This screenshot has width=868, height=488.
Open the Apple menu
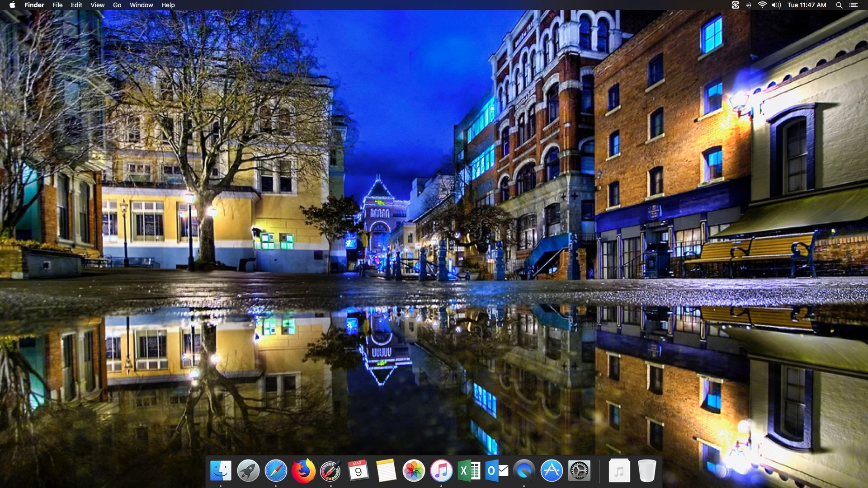(12, 5)
